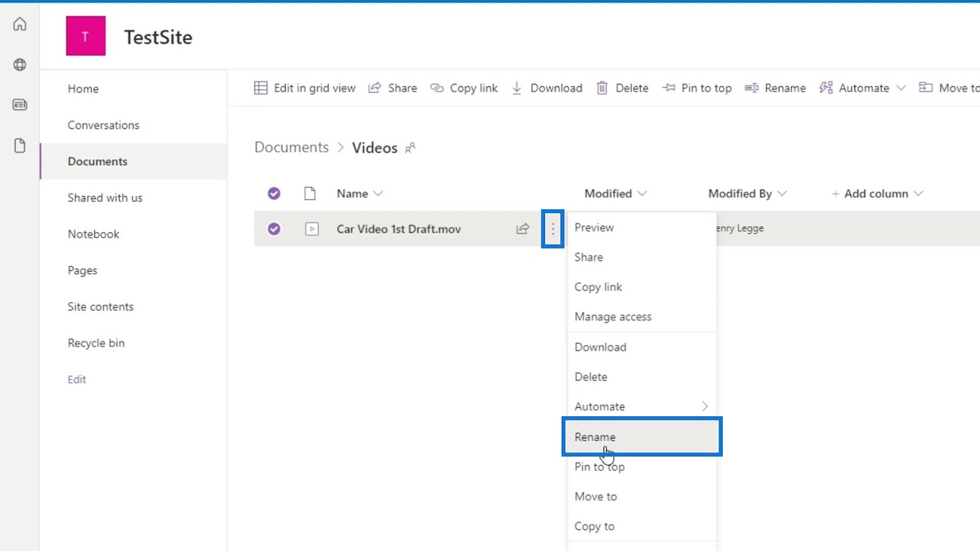The height and width of the screenshot is (551, 980).
Task: Open the Automate submenu in context menu
Action: click(641, 407)
